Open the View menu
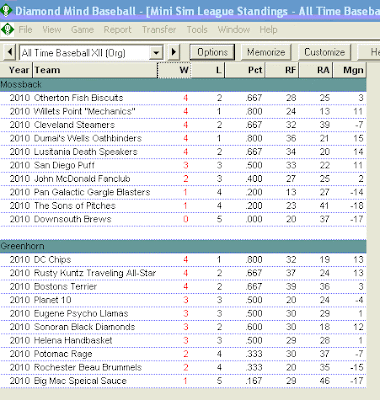This screenshot has height=400, width=380. pyautogui.click(x=52, y=30)
